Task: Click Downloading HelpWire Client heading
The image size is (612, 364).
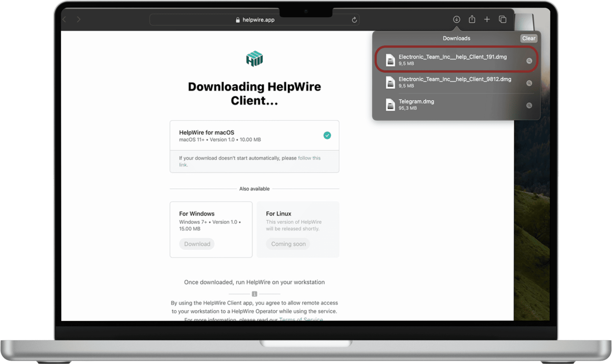Action: pos(254,94)
